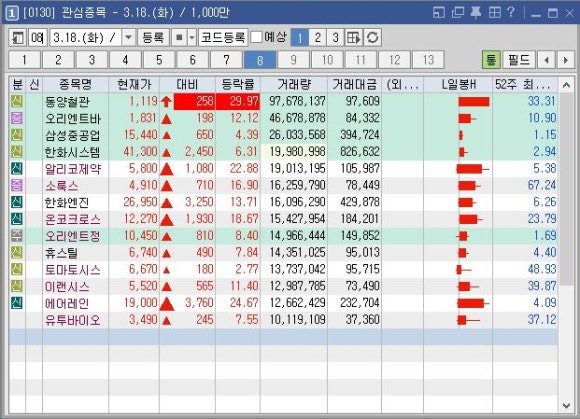
Task: Select stock name 온코크로스
Action: 72,219
